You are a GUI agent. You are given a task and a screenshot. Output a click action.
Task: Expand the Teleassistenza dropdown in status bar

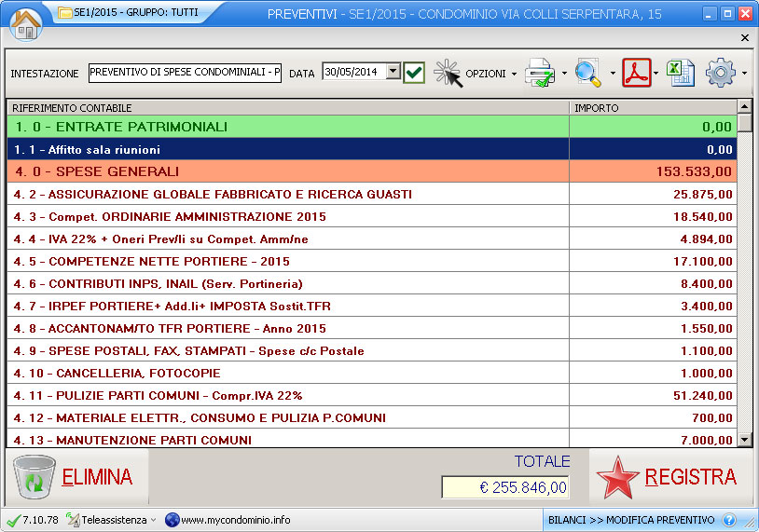tap(153, 520)
